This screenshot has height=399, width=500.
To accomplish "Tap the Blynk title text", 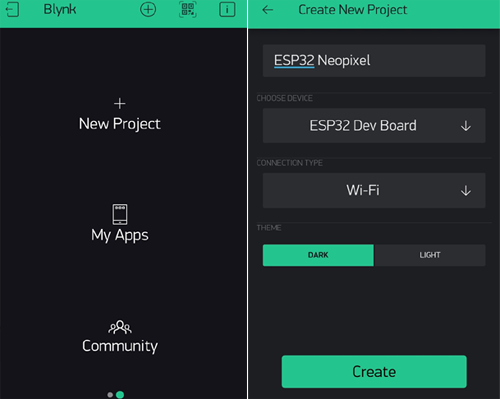I will [x=60, y=10].
